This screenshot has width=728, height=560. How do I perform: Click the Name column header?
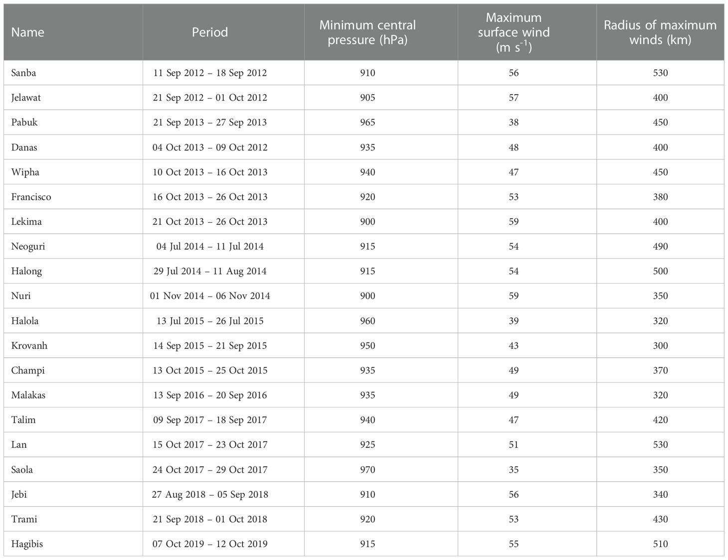click(x=28, y=32)
